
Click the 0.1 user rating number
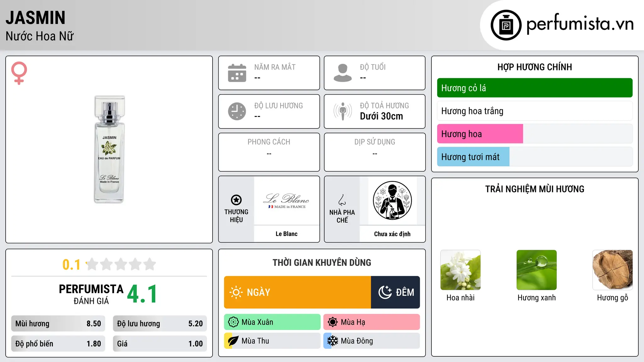pyautogui.click(x=71, y=265)
